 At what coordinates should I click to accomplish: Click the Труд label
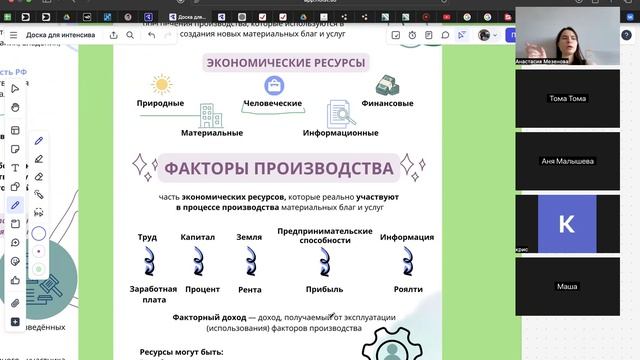tap(147, 237)
